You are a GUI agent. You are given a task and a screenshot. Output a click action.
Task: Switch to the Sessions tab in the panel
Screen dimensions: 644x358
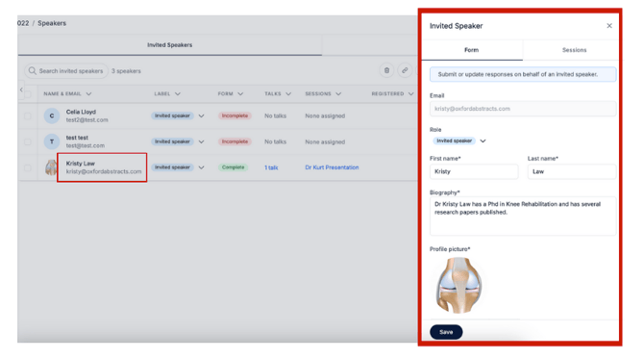574,50
